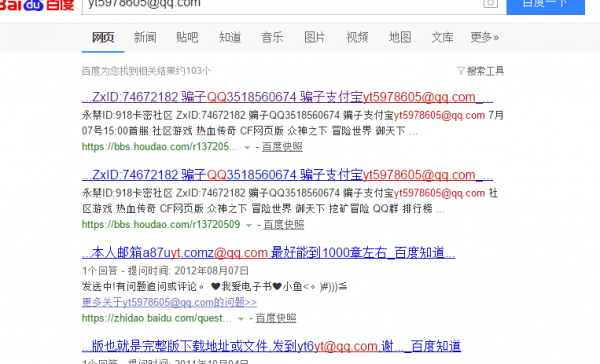Switch to the 新闻 tab
The width and height of the screenshot is (600, 364).
(145, 37)
